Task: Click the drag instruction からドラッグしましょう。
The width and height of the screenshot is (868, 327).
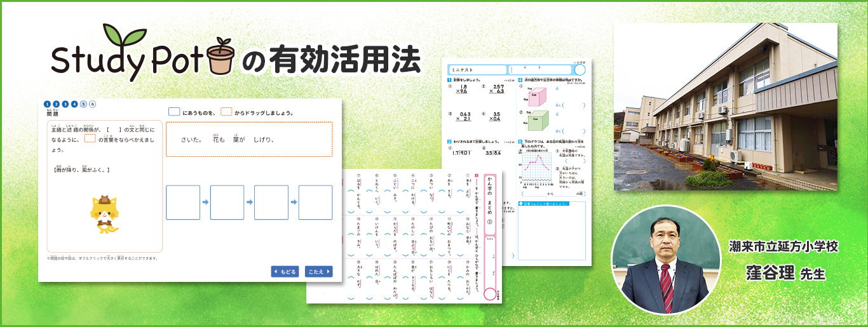Action: [263, 113]
